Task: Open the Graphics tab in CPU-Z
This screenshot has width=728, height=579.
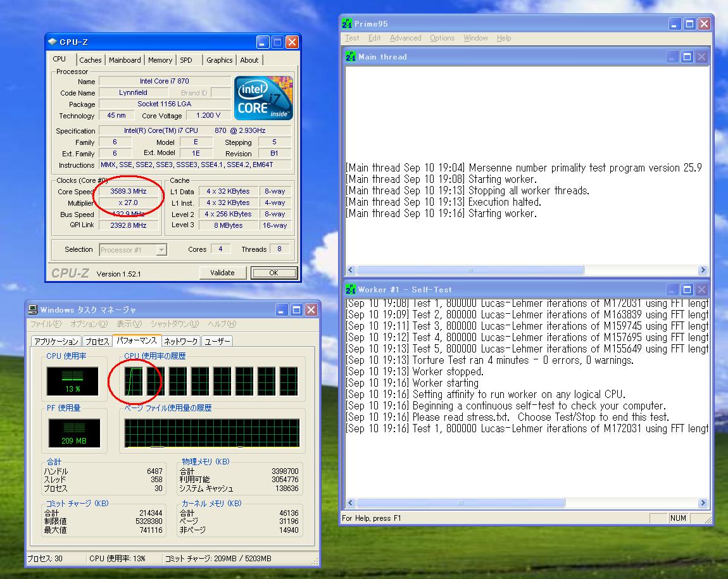Action: click(220, 60)
